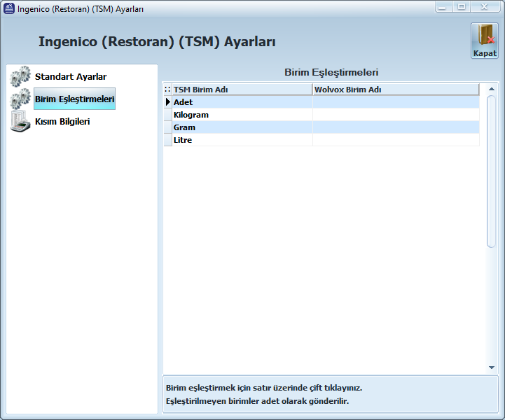This screenshot has height=420, width=505.
Task: Click the app icon in the title bar
Action: 9,8
